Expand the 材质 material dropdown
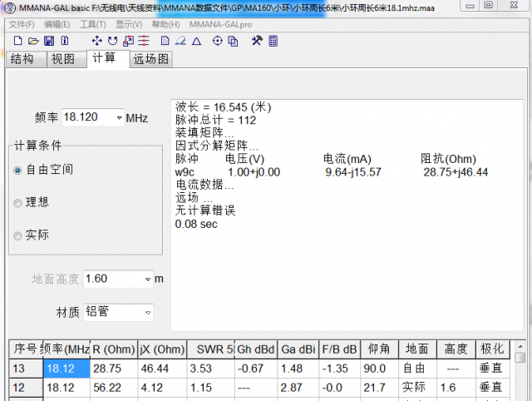Image resolution: width=532 pixels, height=401 pixels. (x=148, y=313)
